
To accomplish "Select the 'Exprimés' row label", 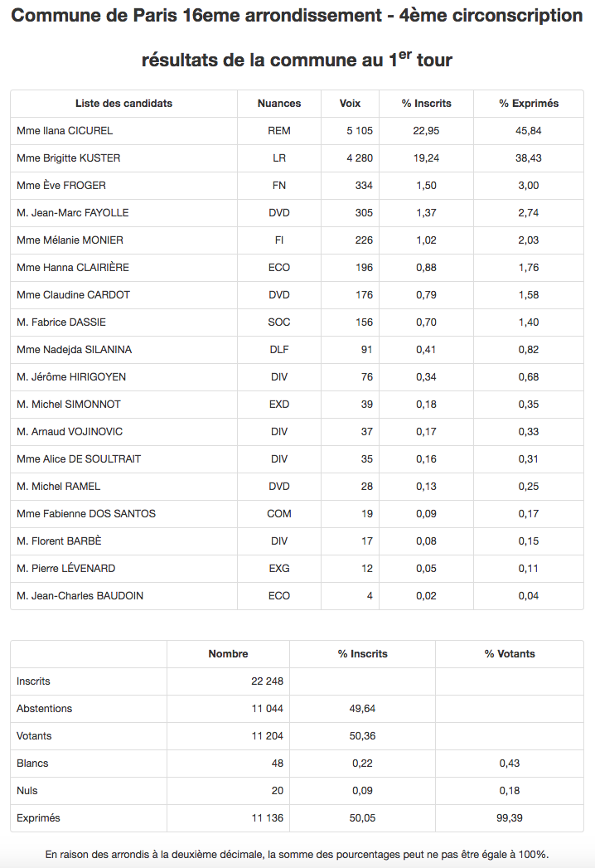I will [39, 818].
